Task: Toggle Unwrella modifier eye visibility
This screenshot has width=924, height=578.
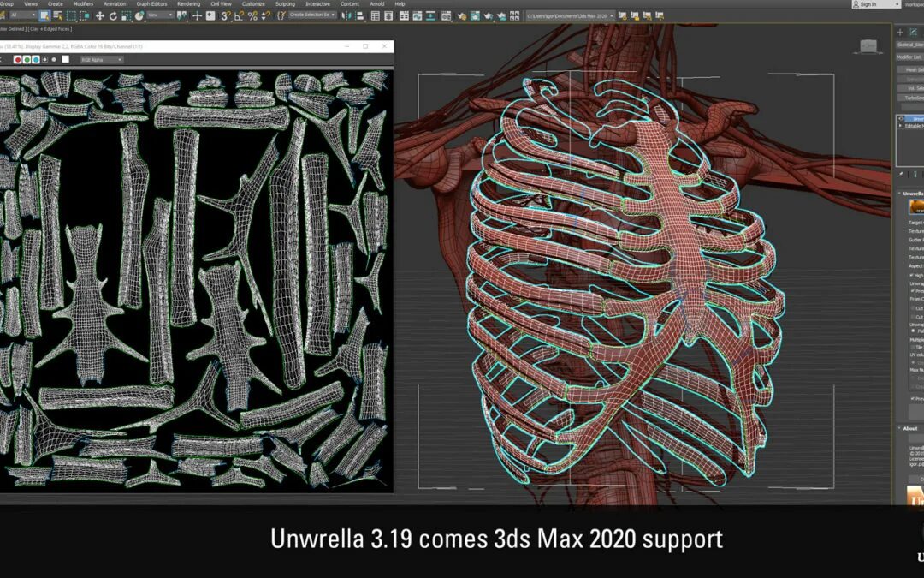Action: point(900,118)
